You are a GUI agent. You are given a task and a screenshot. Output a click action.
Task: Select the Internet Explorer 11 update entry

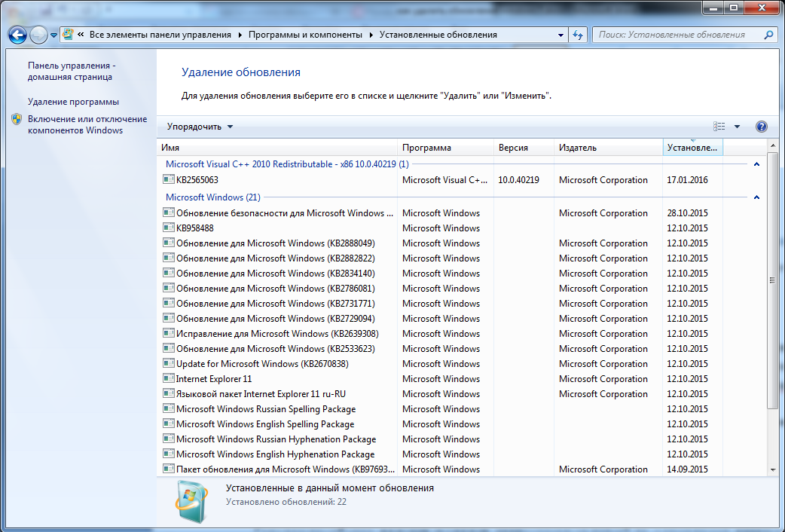point(214,379)
